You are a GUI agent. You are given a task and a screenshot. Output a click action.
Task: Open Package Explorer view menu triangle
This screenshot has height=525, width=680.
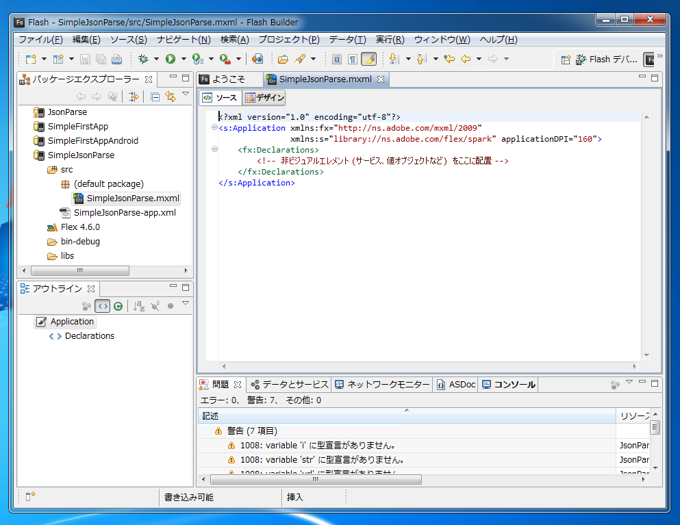(186, 93)
